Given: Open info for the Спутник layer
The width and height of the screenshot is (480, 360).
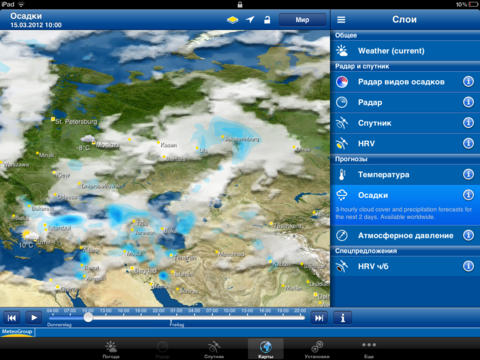Looking at the screenshot, I should click(468, 123).
